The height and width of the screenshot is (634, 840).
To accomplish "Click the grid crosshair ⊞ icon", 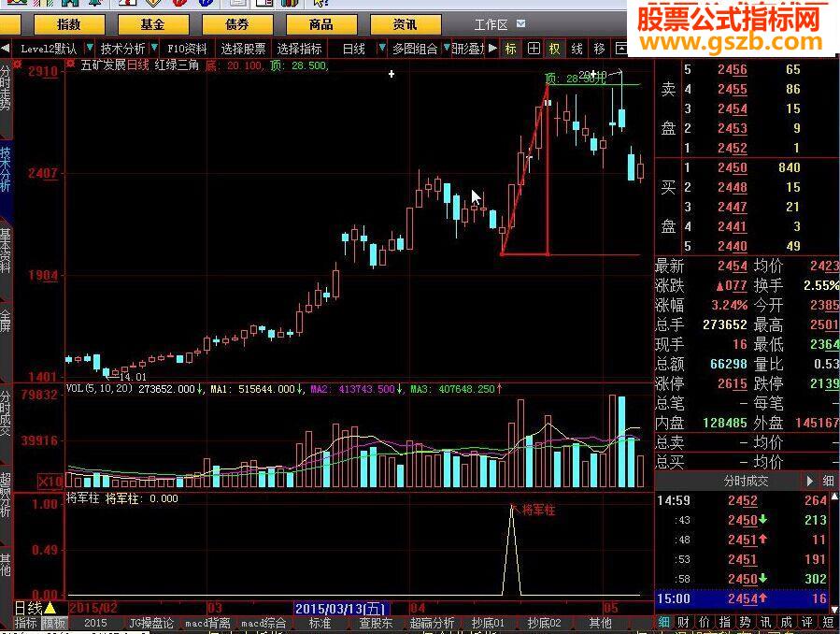I will pyautogui.click(x=534, y=49).
